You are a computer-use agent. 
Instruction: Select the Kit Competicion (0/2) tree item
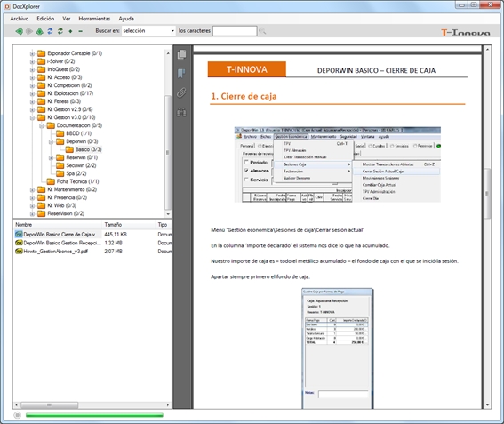pyautogui.click(x=69, y=85)
